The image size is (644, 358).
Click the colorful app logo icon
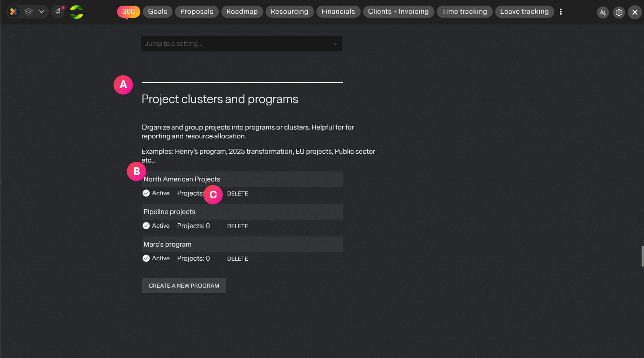pos(14,12)
